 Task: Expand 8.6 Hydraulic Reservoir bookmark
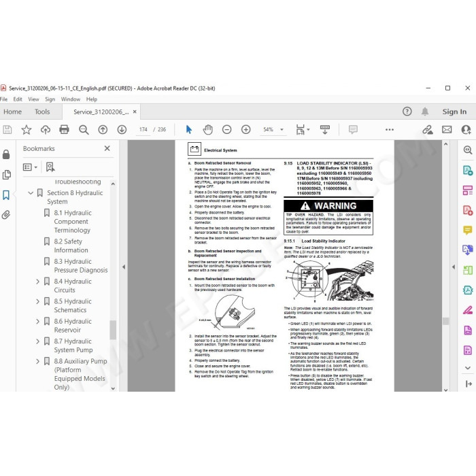[x=37, y=321]
